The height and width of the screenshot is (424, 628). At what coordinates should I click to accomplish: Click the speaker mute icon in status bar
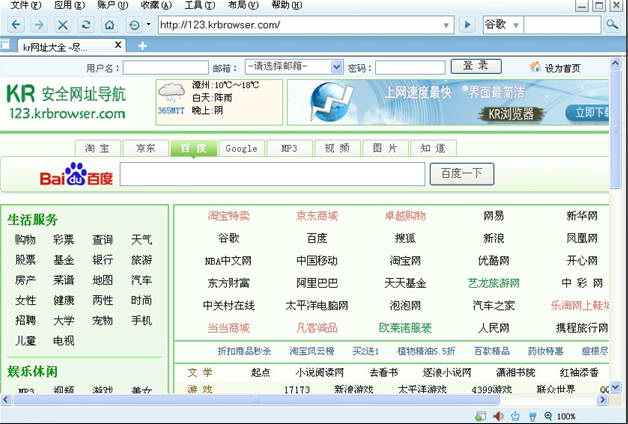click(498, 416)
